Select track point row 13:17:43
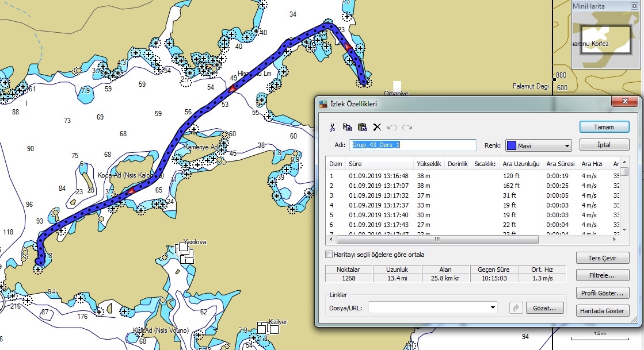Viewport: 644px width, 350px height. [x=472, y=225]
